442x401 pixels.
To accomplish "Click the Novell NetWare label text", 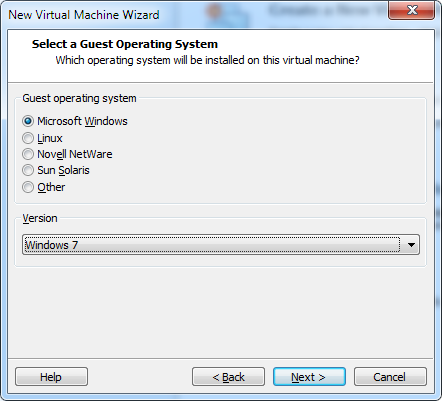I will pyautogui.click(x=75, y=154).
